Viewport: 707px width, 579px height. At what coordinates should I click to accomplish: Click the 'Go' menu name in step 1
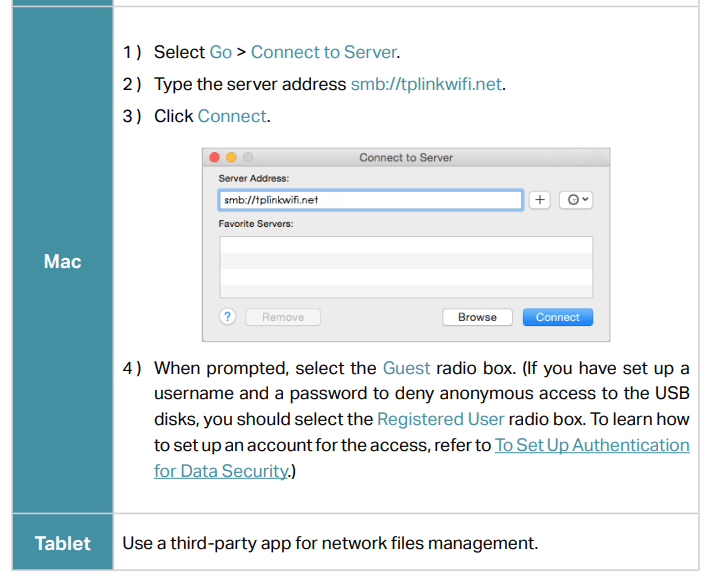pyautogui.click(x=220, y=52)
